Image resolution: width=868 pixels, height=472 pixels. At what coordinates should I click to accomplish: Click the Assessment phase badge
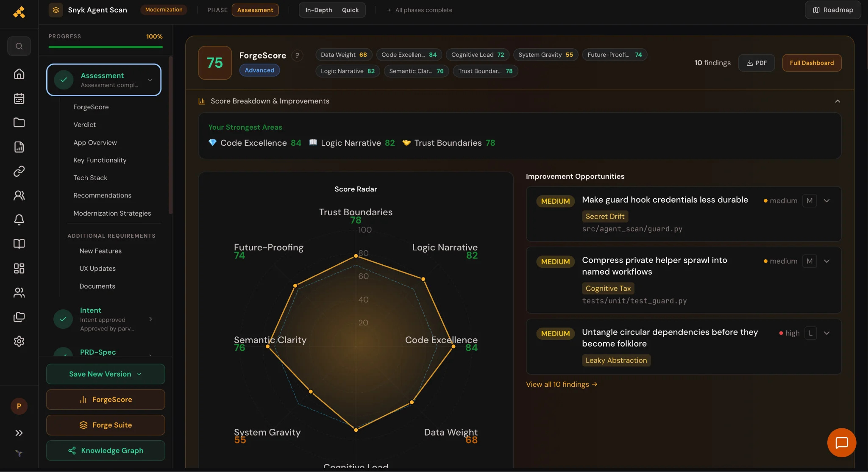click(255, 10)
